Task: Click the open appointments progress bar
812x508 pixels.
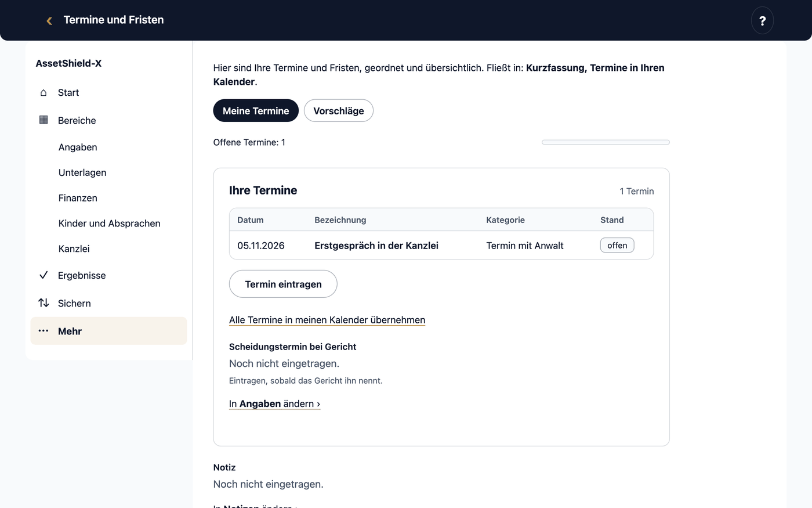Action: pos(606,142)
